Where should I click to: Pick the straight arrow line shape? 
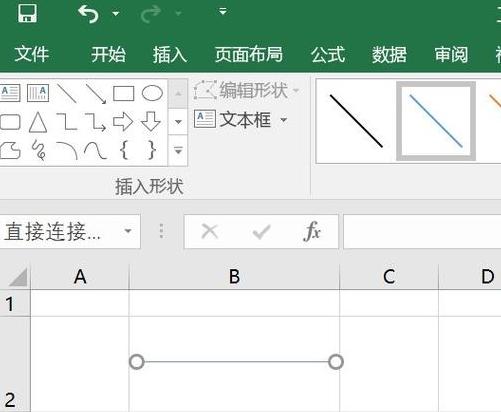96,94
